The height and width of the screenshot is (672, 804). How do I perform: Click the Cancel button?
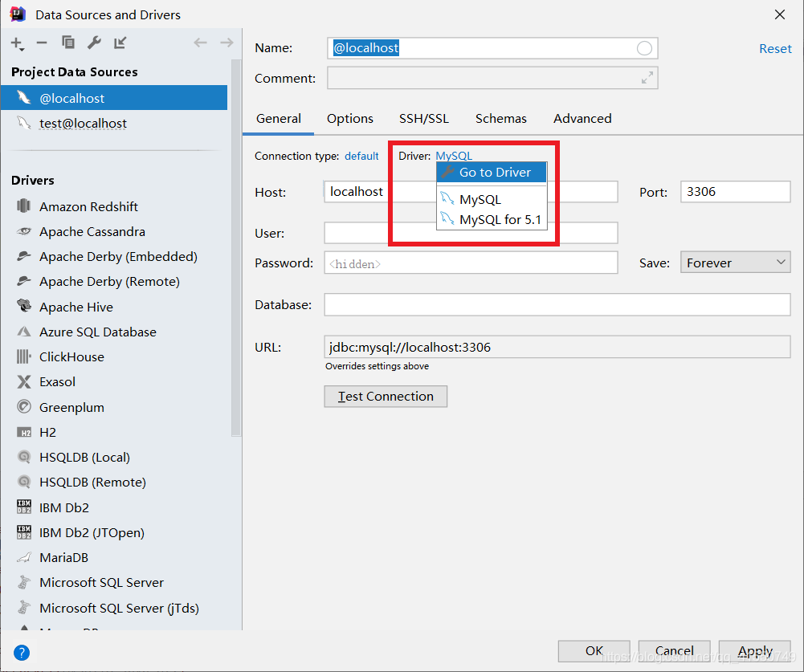674,651
